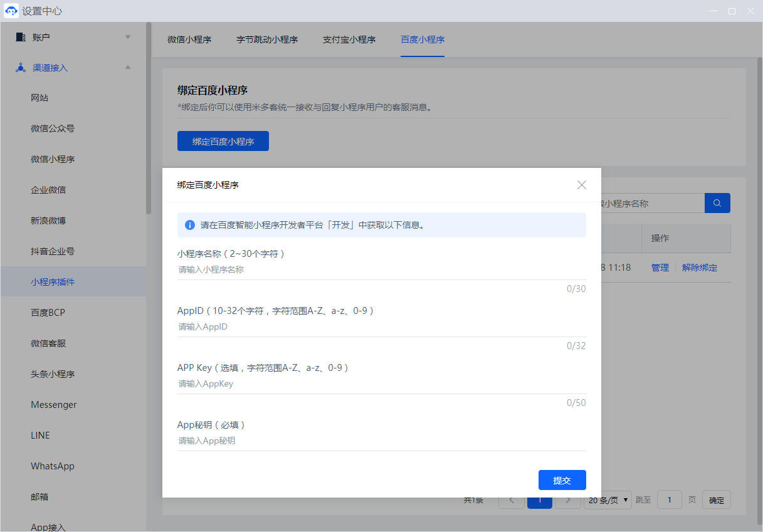Collapse the 渠道接入 sidebar section
The height and width of the screenshot is (532, 763).
[x=128, y=68]
